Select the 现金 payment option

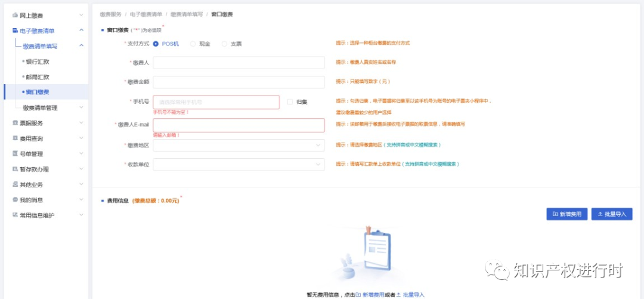pyautogui.click(x=193, y=44)
